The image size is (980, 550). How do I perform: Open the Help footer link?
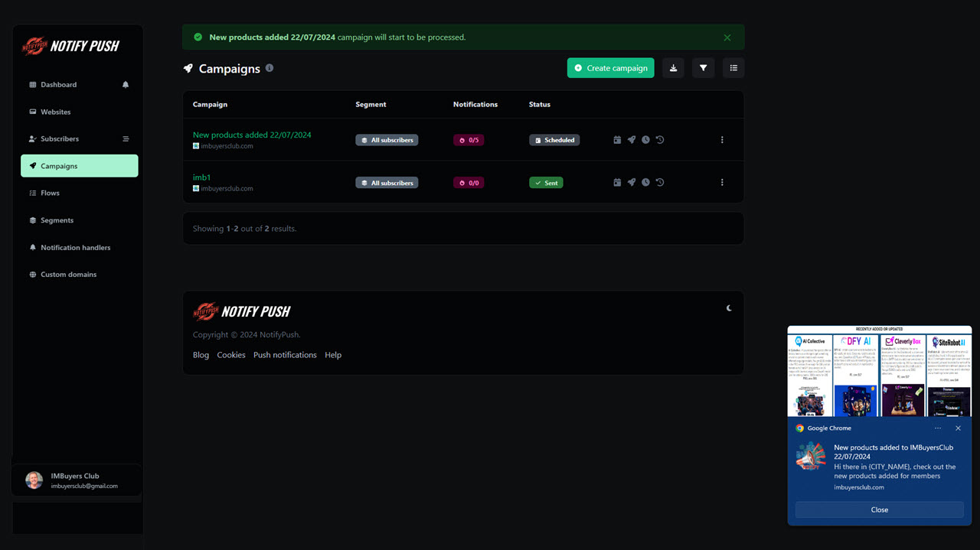pyautogui.click(x=333, y=355)
